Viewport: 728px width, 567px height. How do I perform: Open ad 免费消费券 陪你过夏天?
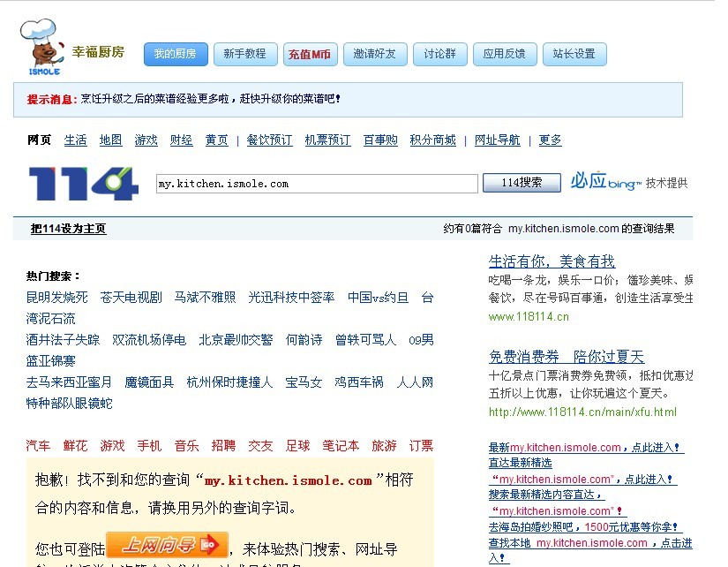click(x=567, y=357)
